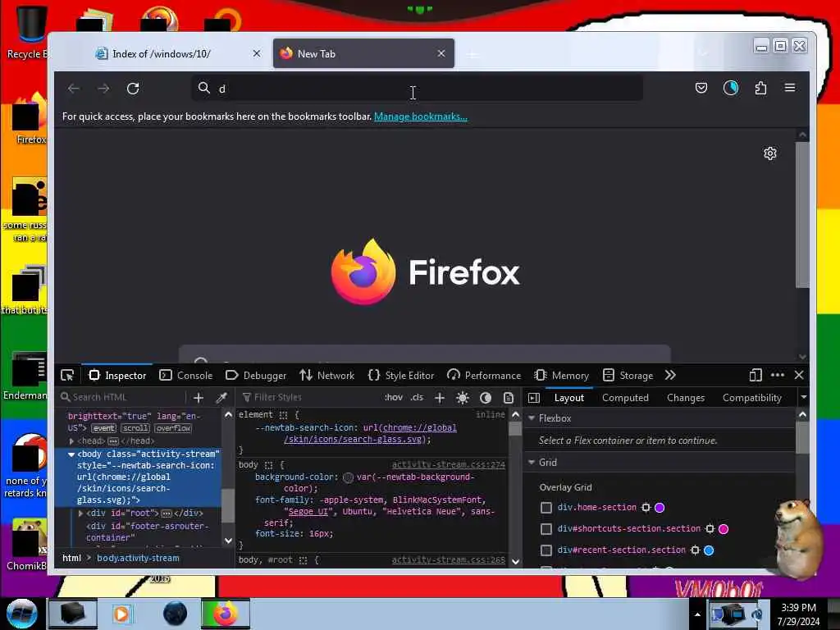This screenshot has width=840, height=630.
Task: Click blue color swatch for div#recent-section
Action: pos(709,550)
